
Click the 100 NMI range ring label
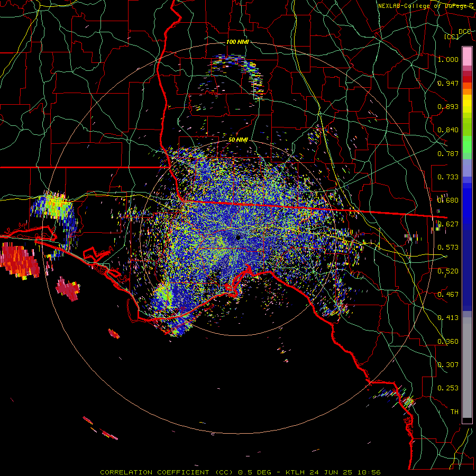(x=237, y=42)
